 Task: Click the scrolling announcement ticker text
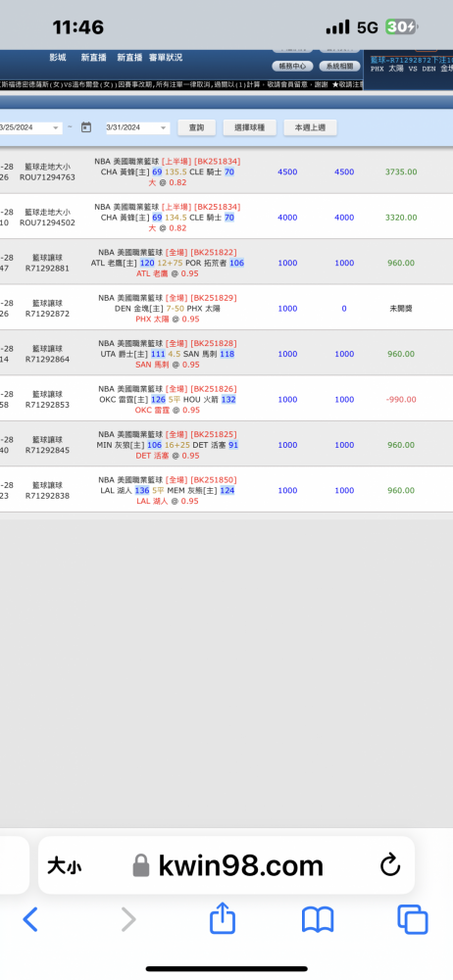tap(180, 84)
